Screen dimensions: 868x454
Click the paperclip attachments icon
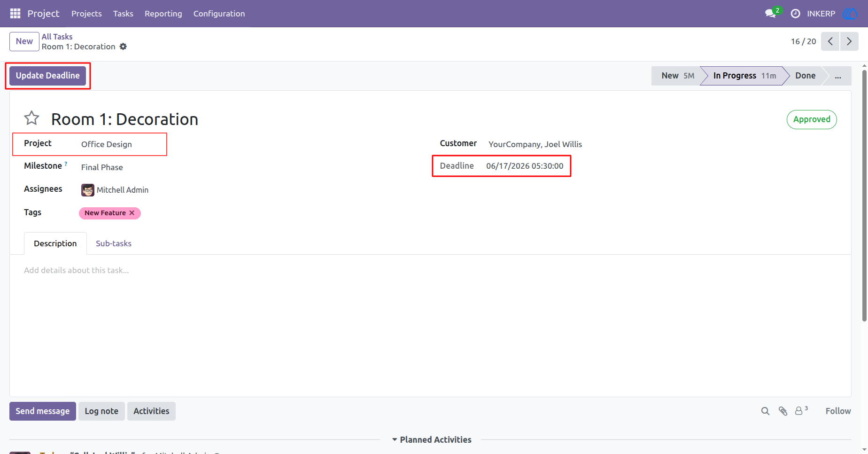click(x=783, y=411)
